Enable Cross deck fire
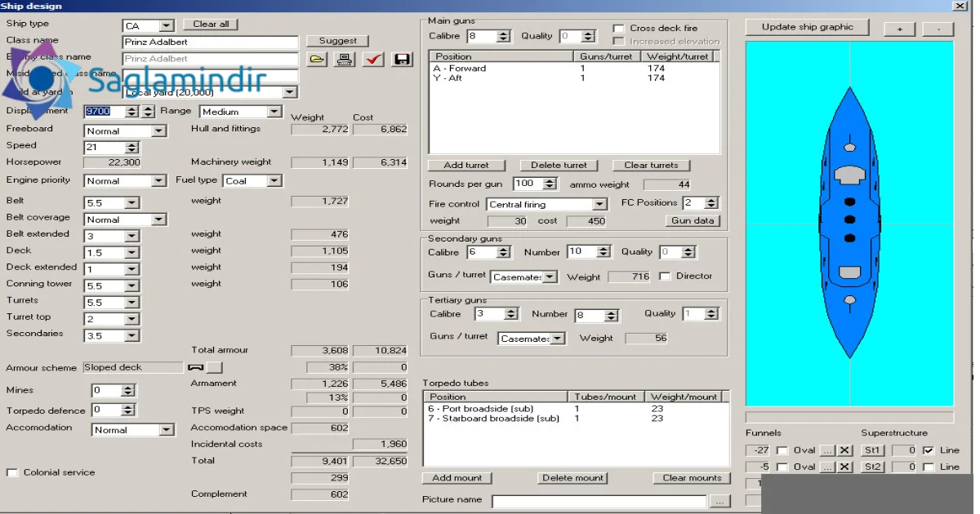This screenshot has height=514, width=980. [618, 29]
